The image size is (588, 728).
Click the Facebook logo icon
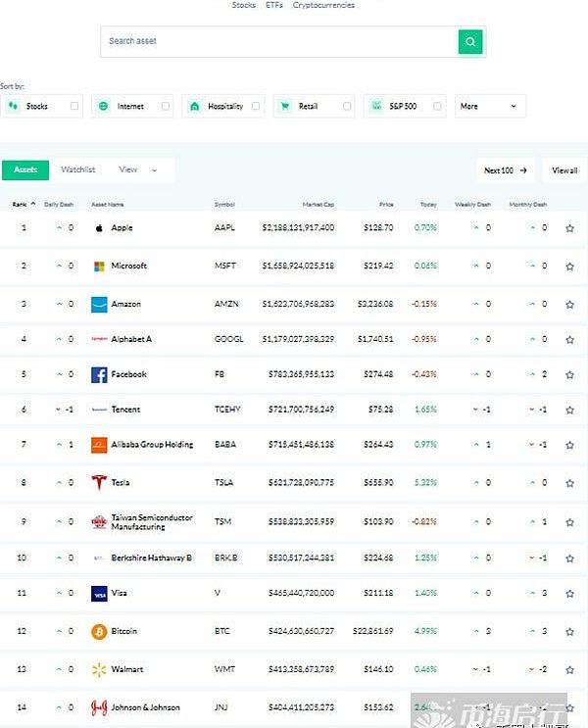point(99,374)
